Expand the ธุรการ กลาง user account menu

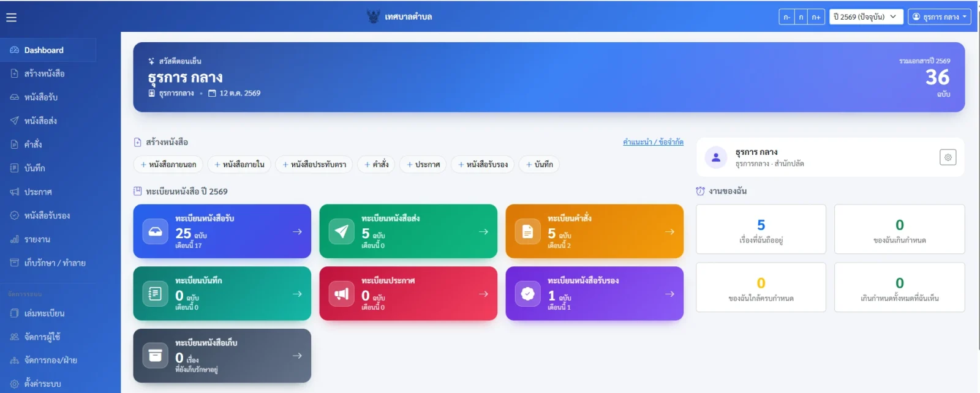pos(940,17)
